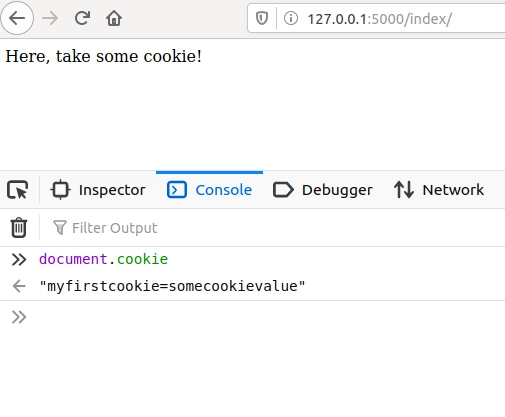Go back using the browser back arrow
Image resolution: width=505 pixels, height=417 pixels.
(17, 18)
